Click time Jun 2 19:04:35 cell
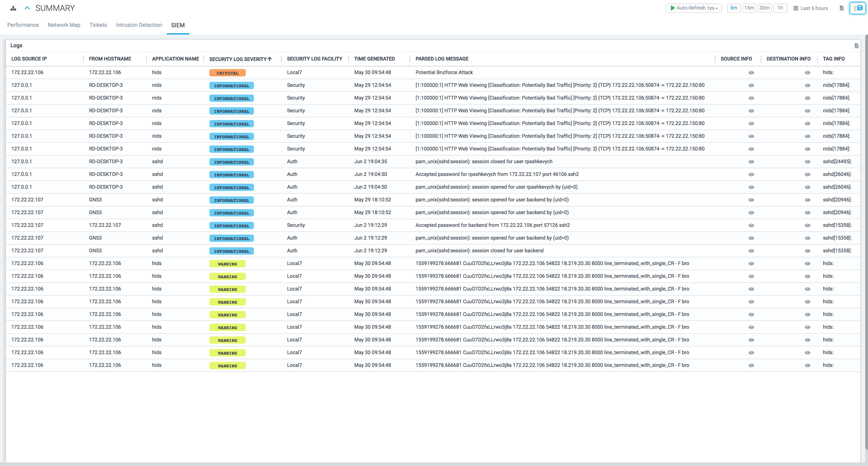The image size is (868, 466). (x=370, y=162)
